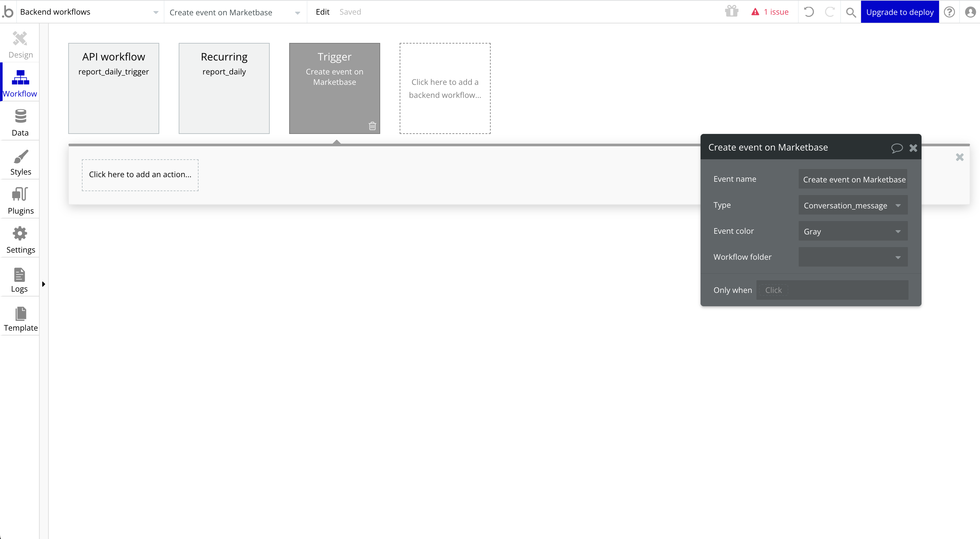Viewport: 980px width, 539px height.
Task: Open the Design tab in sidebar
Action: click(20, 45)
